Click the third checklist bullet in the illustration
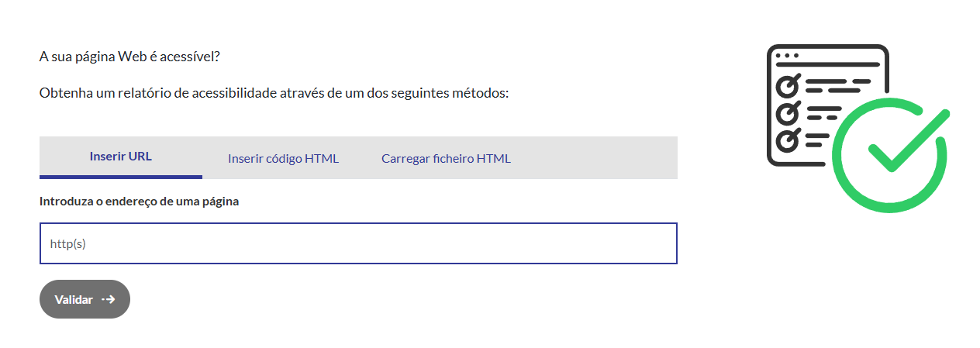 [x=787, y=140]
